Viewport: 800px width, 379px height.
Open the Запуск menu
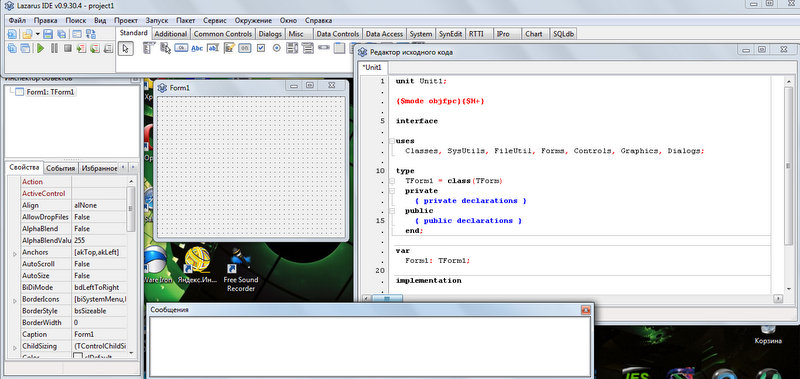click(157, 20)
